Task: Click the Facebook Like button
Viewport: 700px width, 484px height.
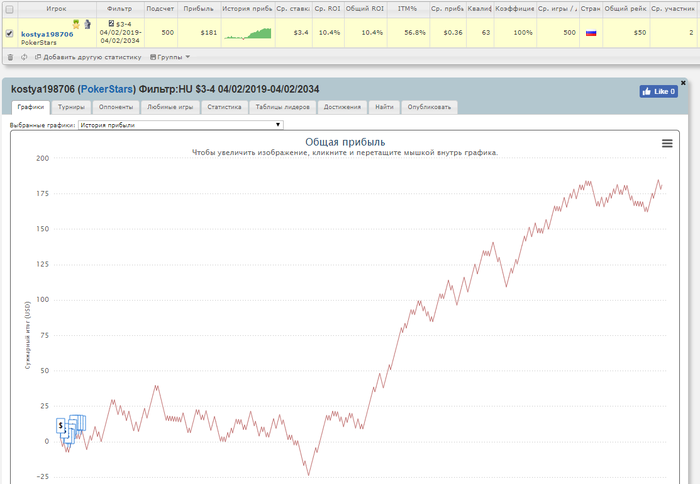Action: pyautogui.click(x=658, y=92)
